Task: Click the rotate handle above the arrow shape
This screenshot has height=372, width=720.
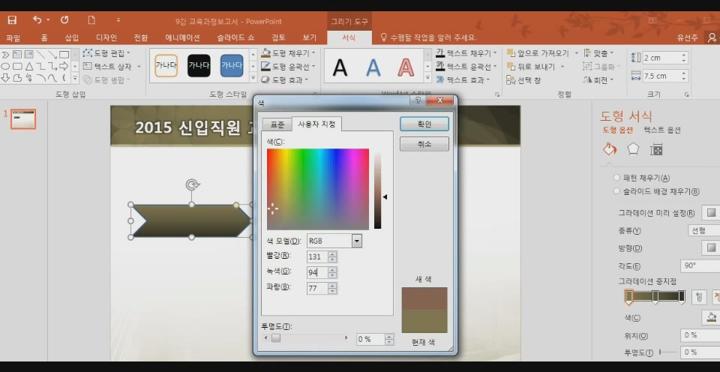Action: [x=192, y=185]
